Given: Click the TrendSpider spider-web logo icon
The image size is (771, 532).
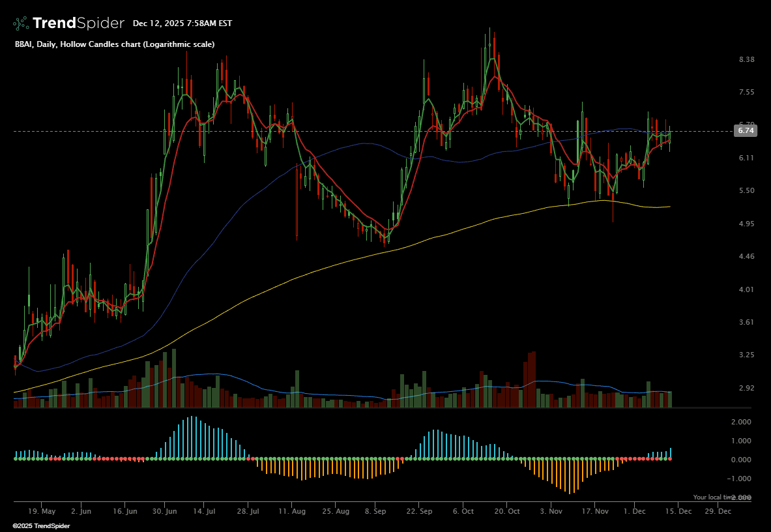Looking at the screenshot, I should [21, 23].
